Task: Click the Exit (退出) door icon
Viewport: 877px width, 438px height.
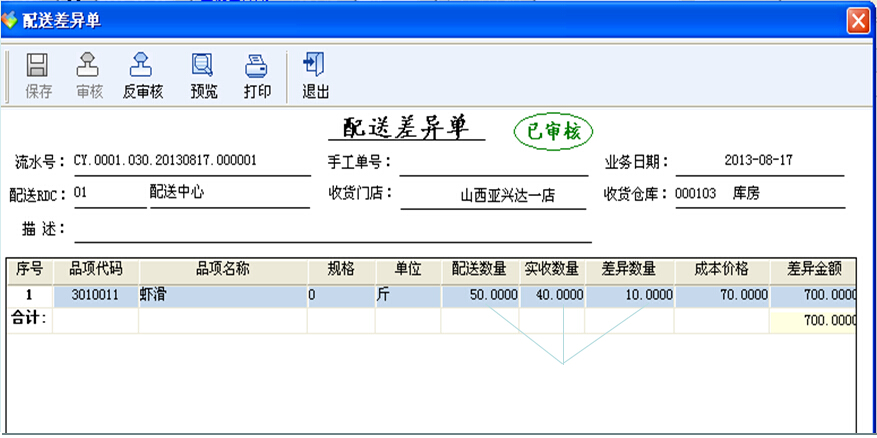Action: 316,67
